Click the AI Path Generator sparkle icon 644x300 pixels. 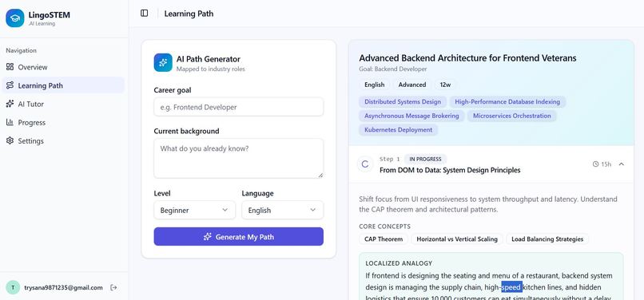coord(163,62)
